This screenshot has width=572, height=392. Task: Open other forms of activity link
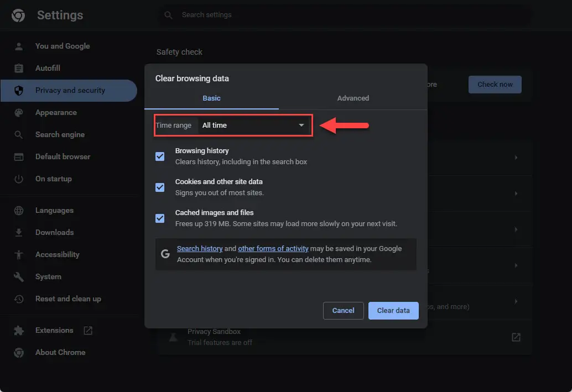(273, 249)
